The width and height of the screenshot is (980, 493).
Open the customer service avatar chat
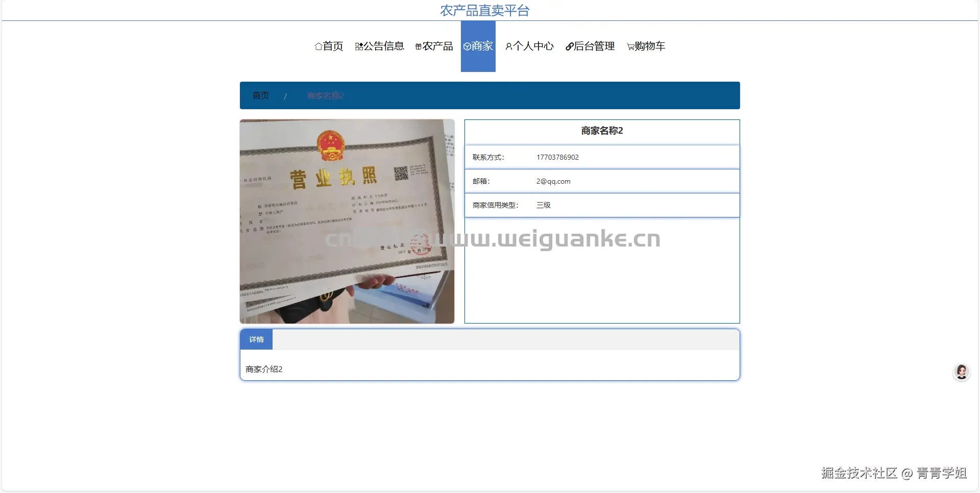(x=962, y=372)
